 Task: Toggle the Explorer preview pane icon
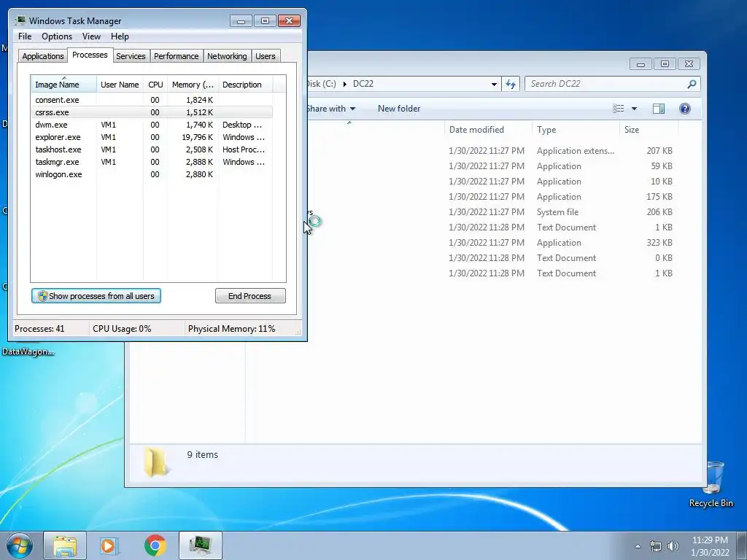coord(659,109)
